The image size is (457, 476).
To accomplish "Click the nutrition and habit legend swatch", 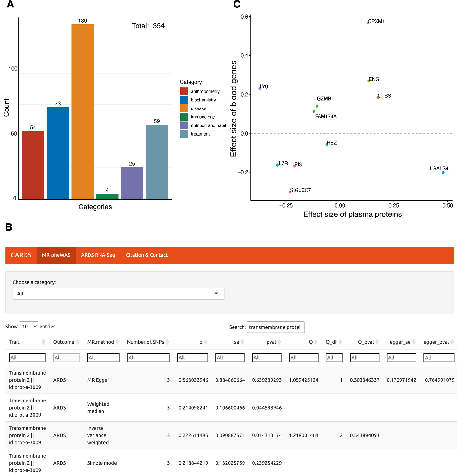I will tap(184, 125).
